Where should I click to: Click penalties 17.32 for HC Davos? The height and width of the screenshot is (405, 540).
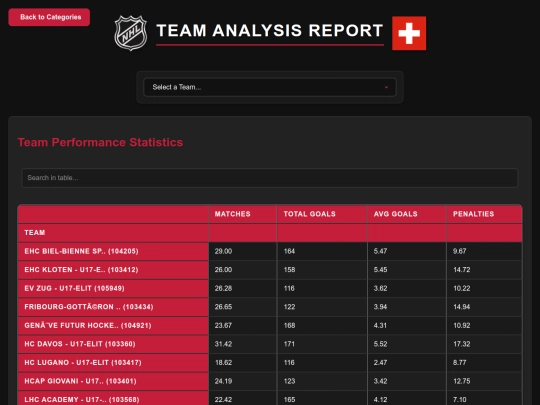[x=461, y=344]
